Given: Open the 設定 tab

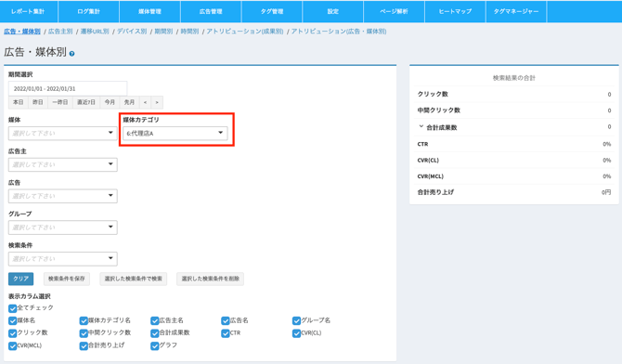Looking at the screenshot, I should point(333,11).
